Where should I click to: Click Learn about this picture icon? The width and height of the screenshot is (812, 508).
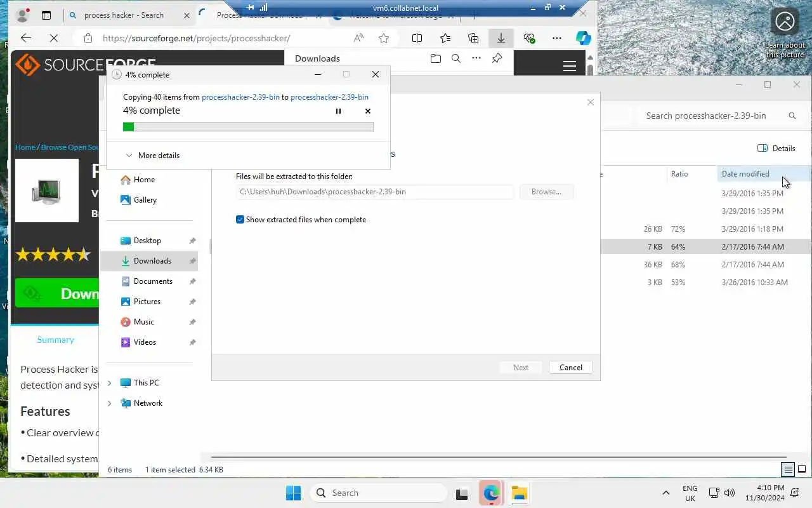[785, 33]
